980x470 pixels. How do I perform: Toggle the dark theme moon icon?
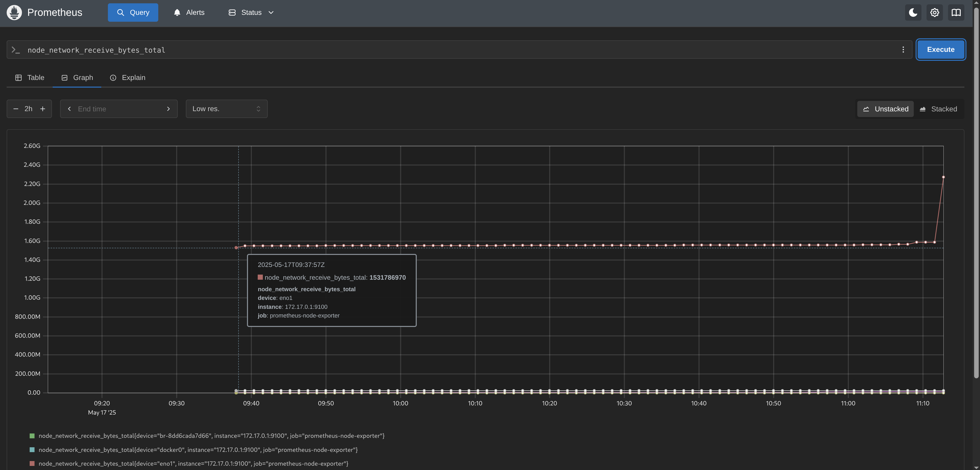[913, 13]
